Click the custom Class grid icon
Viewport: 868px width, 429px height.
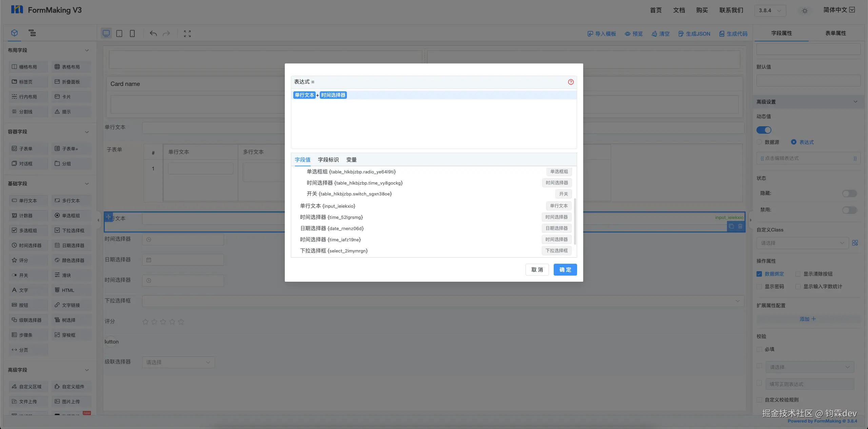[855, 243]
